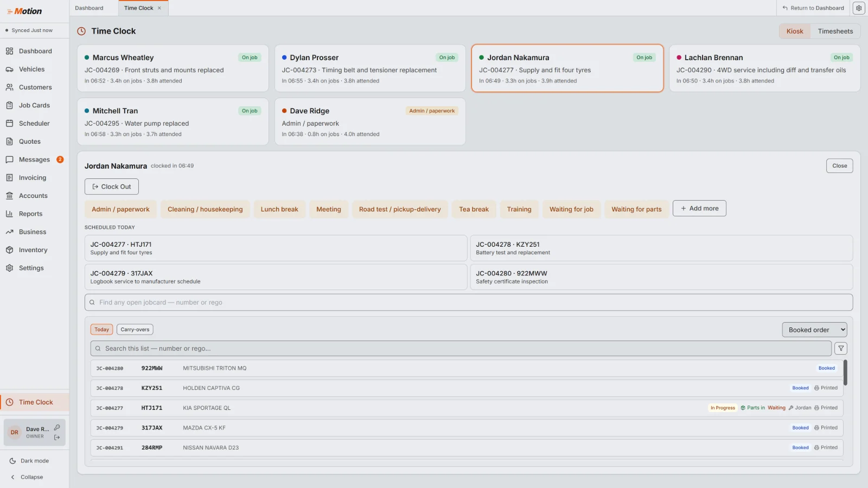Viewport: 868px width, 488px height.
Task: Open Marcus Wheatley's employee card
Action: (x=173, y=68)
